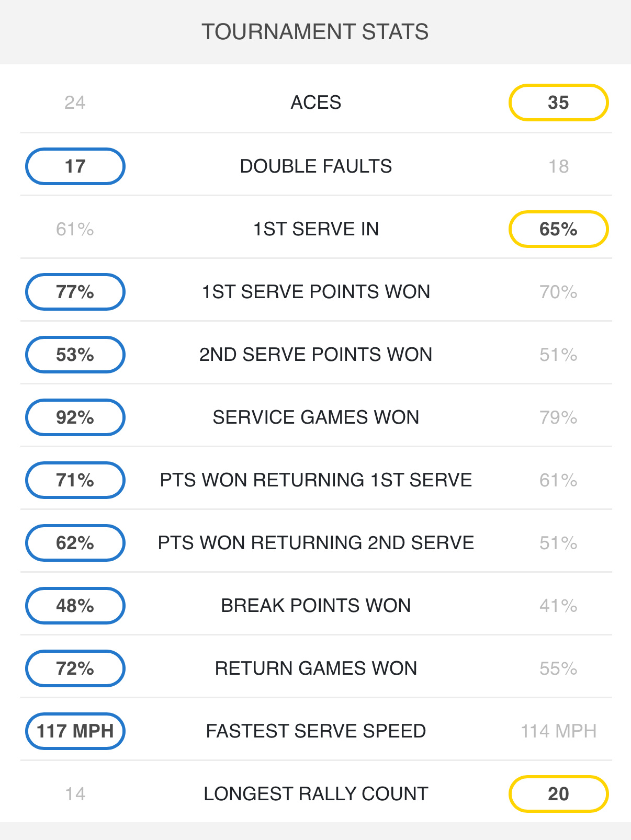Select the 62% returning 2nd serve badge
Image resolution: width=631 pixels, height=840 pixels.
point(75,543)
